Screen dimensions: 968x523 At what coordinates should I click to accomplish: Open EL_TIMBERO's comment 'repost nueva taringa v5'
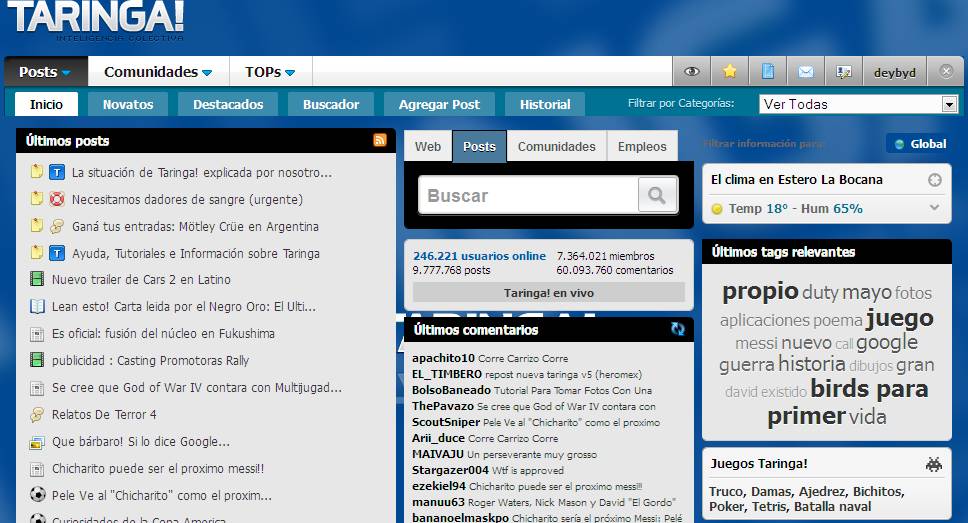(x=563, y=375)
